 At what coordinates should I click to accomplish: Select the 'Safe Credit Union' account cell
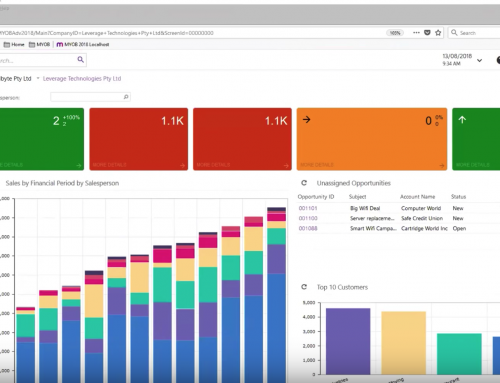coord(422,218)
